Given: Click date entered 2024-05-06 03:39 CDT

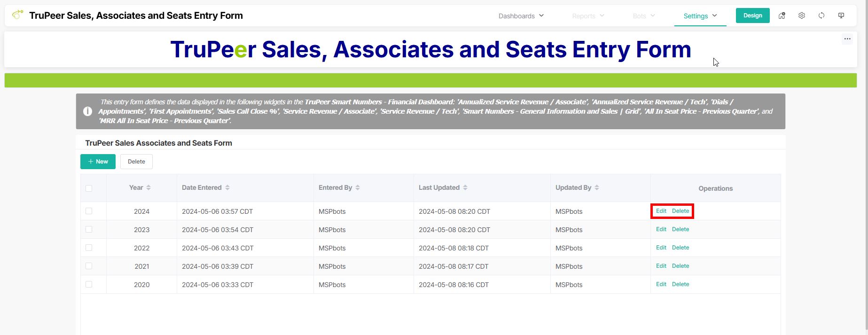Looking at the screenshot, I should [x=217, y=266].
